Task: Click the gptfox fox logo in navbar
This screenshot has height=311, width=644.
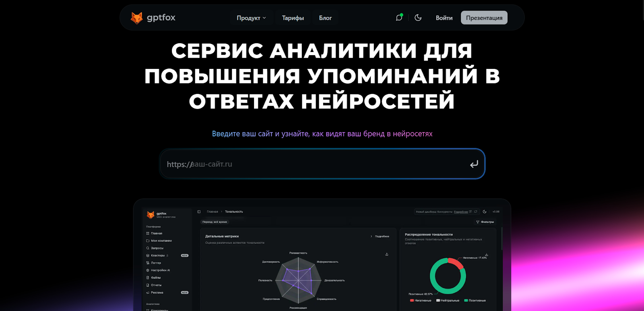Action: pyautogui.click(x=137, y=18)
